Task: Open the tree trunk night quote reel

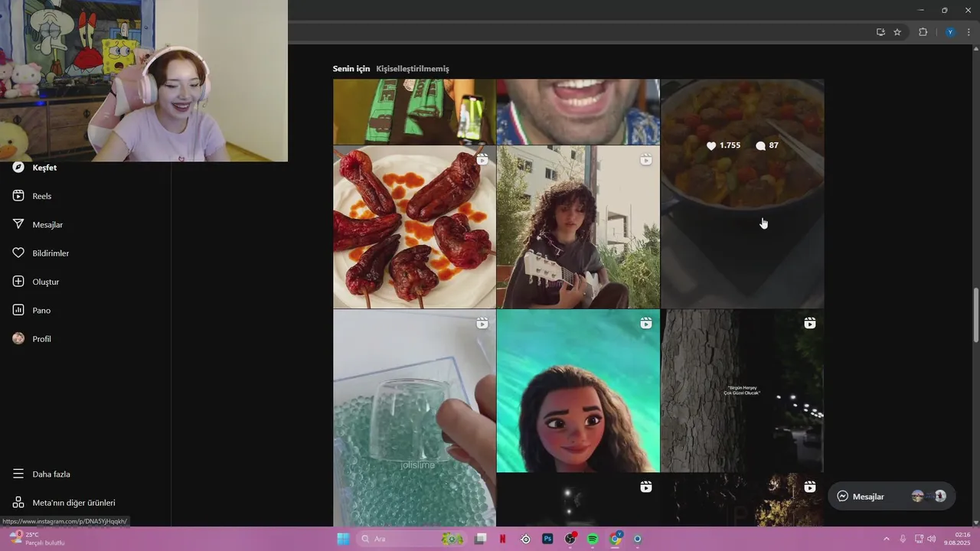Action: tap(742, 391)
